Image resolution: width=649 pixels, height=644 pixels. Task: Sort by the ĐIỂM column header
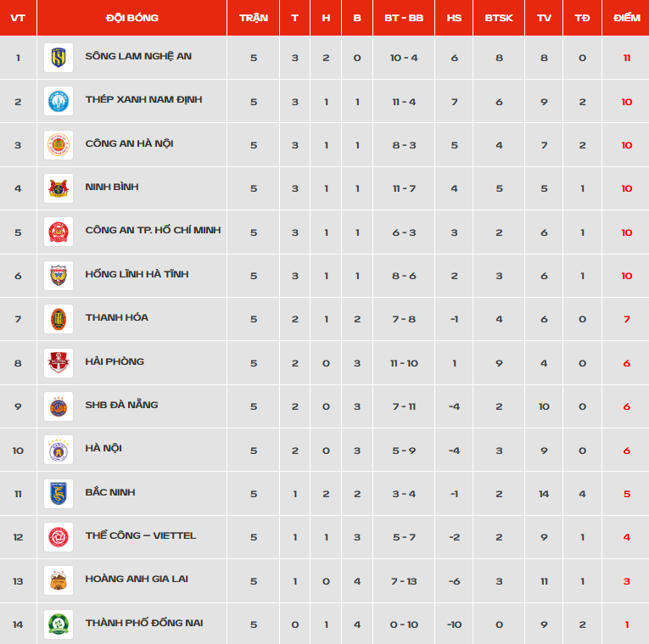point(627,18)
